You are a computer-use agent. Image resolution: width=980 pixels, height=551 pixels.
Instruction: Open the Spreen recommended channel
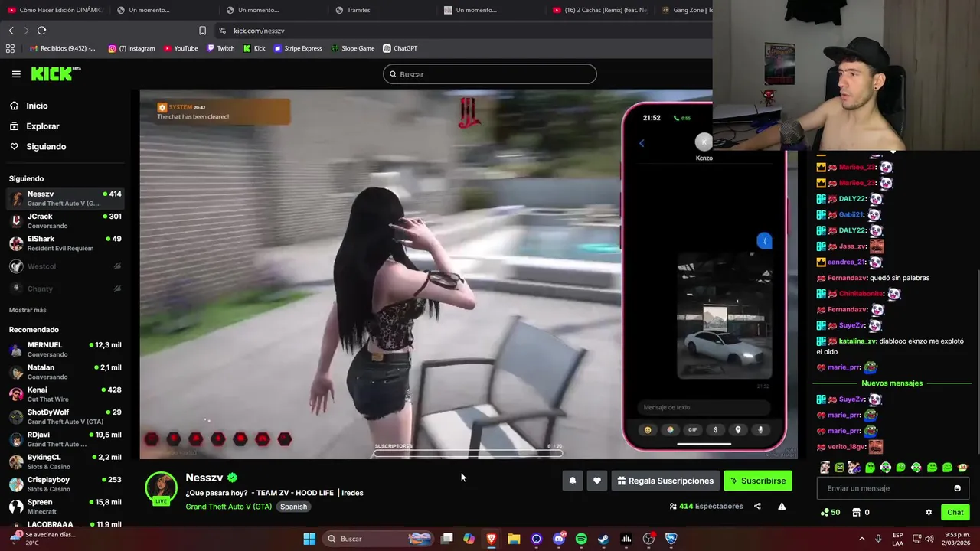pos(65,507)
